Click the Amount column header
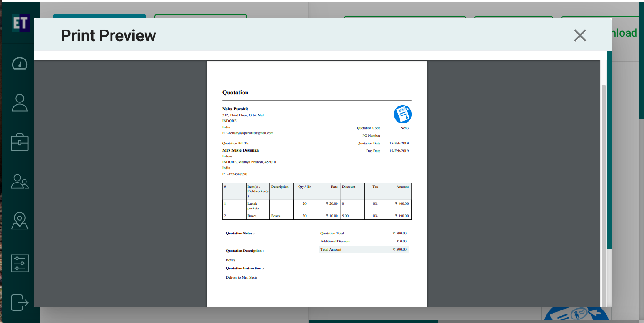644x323 pixels. (402, 187)
